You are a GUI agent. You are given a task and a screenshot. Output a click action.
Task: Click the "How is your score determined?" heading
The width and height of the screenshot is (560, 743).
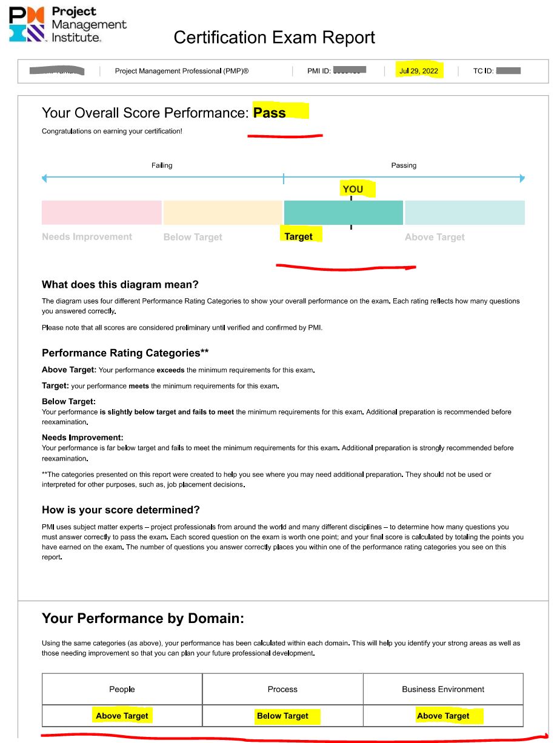(x=121, y=510)
